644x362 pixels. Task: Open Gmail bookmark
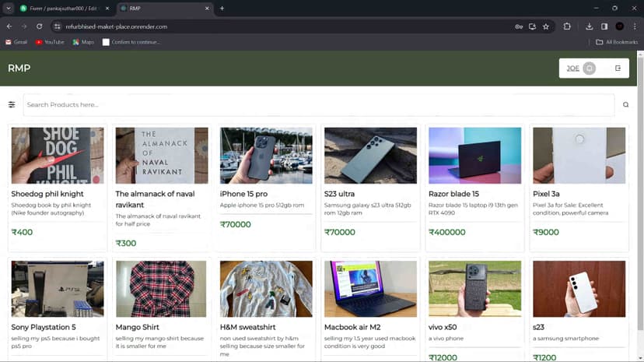pos(16,42)
